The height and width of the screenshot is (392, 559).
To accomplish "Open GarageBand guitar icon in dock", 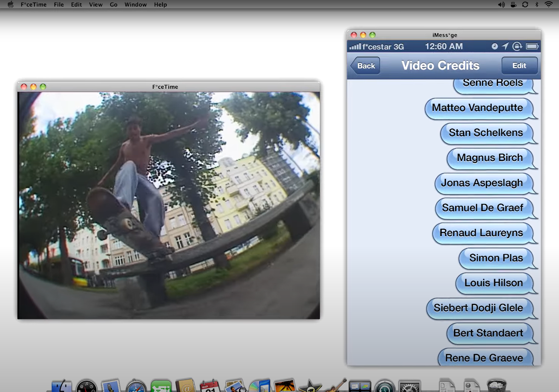I will (x=335, y=385).
